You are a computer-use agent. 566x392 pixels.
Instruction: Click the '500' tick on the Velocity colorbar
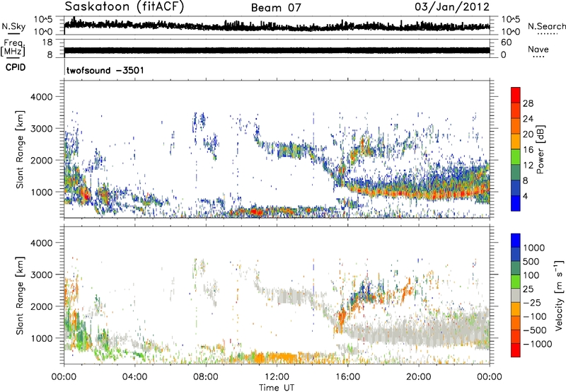(531, 261)
